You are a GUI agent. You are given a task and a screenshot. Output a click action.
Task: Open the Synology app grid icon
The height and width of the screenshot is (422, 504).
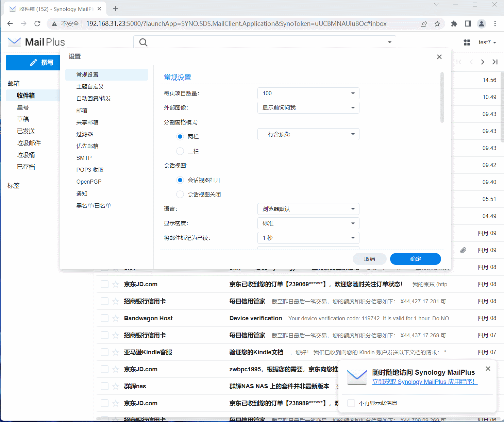pyautogui.click(x=467, y=42)
